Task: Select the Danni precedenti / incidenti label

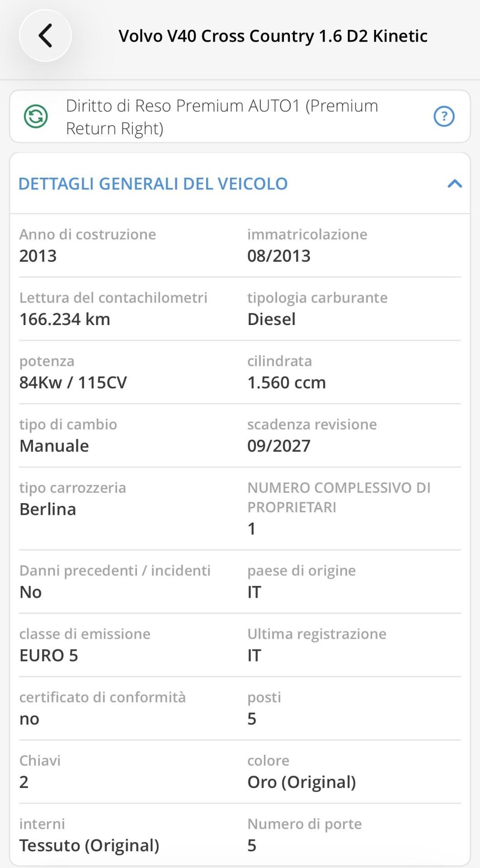Action: coord(115,571)
